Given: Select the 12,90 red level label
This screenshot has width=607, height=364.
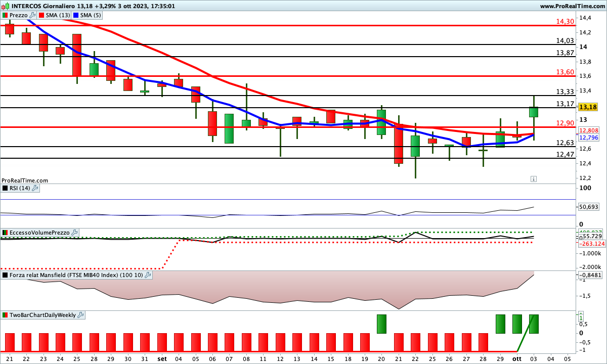Looking at the screenshot, I should pyautogui.click(x=565, y=123).
